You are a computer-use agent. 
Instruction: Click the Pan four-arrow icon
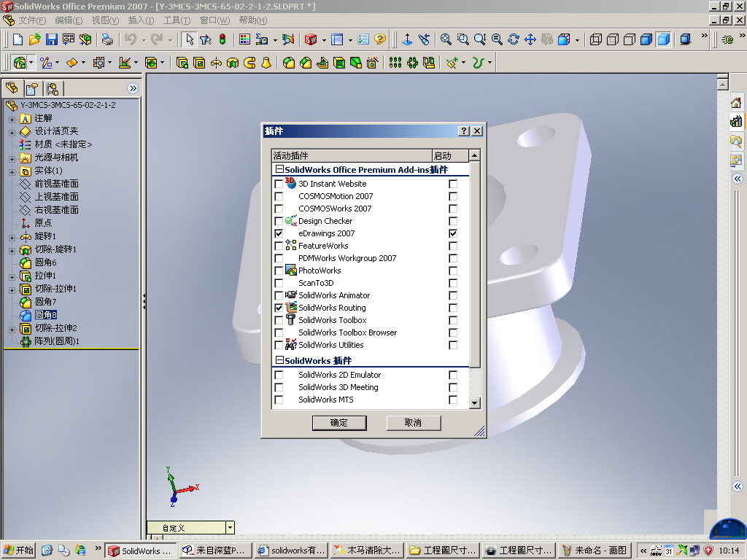click(x=530, y=39)
